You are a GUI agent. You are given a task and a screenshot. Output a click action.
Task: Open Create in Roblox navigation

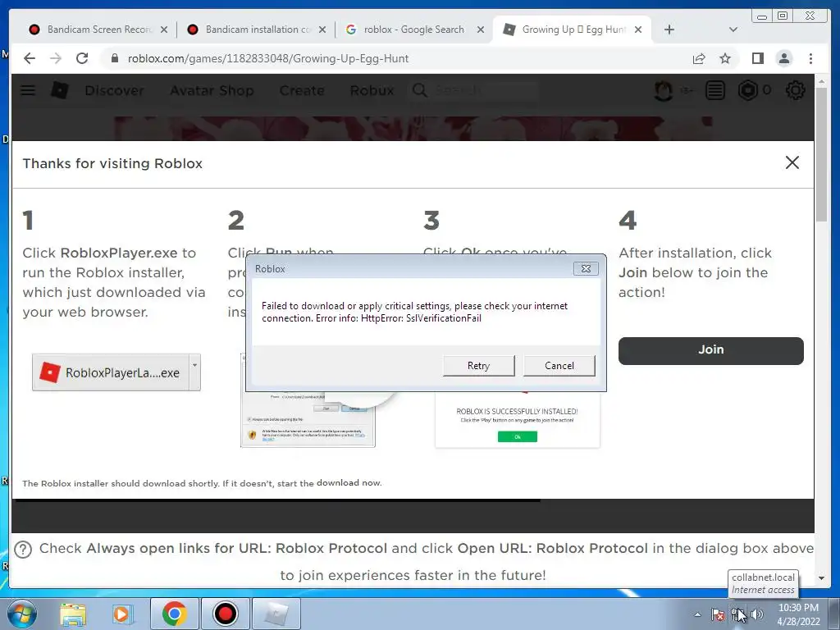pyautogui.click(x=302, y=90)
